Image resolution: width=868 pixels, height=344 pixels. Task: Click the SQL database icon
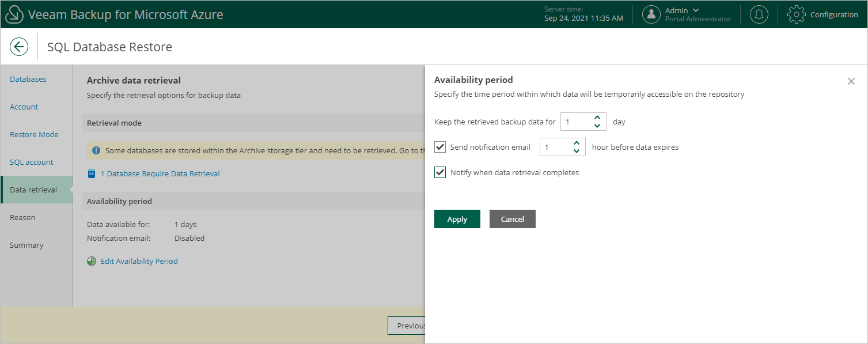click(x=91, y=173)
